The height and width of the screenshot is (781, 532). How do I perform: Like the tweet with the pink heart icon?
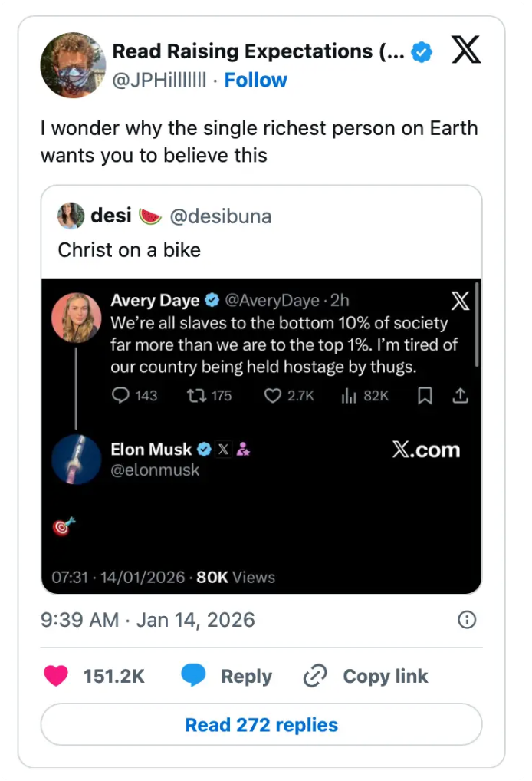(55, 676)
